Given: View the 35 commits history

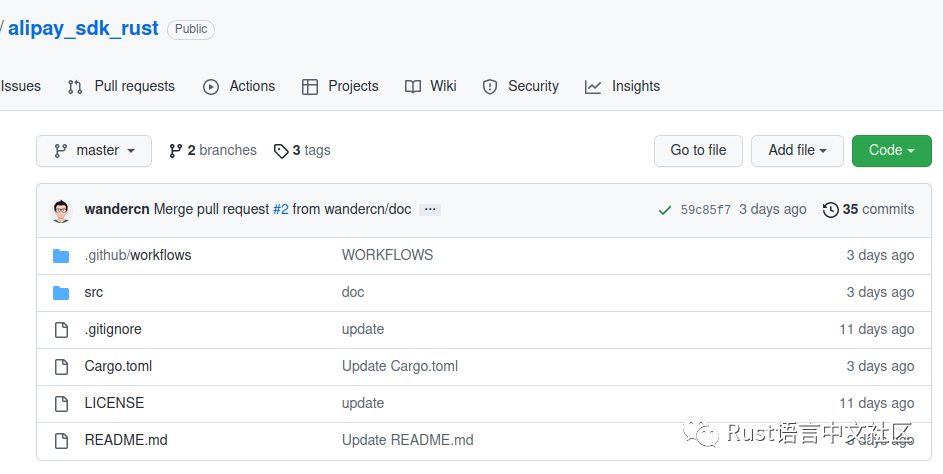Looking at the screenshot, I should pyautogui.click(x=868, y=209).
